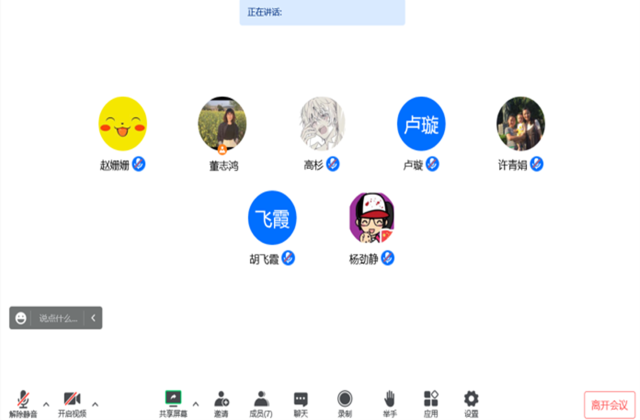This screenshot has width=640, height=420.
Task: Select the 卢璇 participant avatar
Action: click(x=421, y=124)
